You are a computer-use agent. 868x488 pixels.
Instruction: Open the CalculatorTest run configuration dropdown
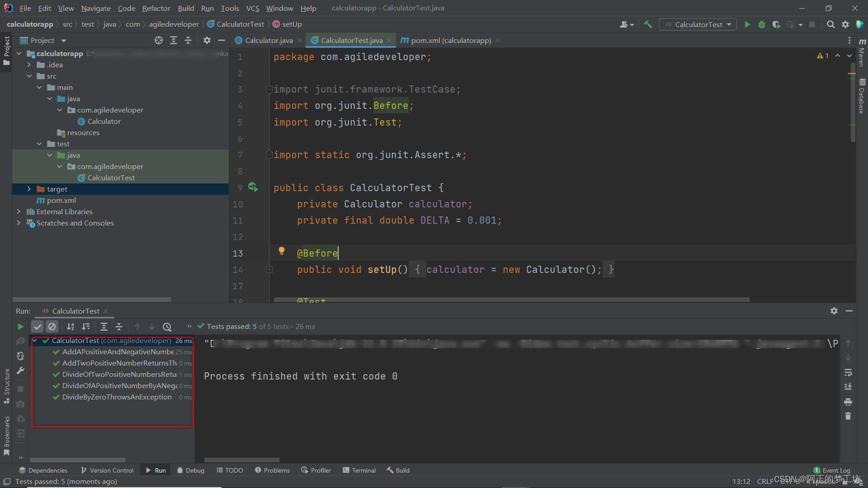coord(698,24)
